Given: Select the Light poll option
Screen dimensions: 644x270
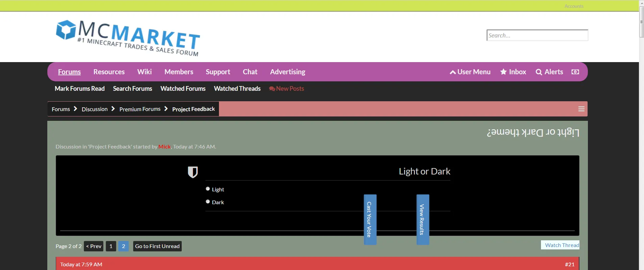Looking at the screenshot, I should pyautogui.click(x=208, y=189).
